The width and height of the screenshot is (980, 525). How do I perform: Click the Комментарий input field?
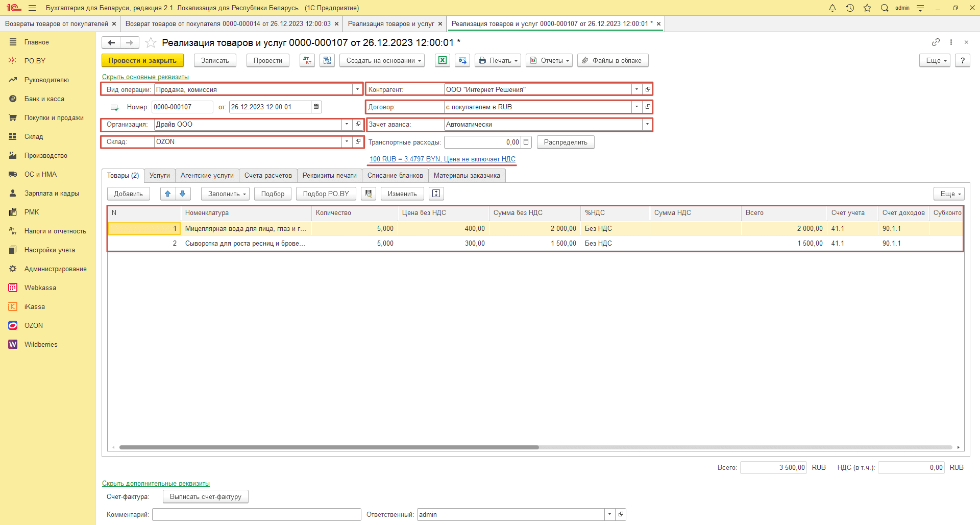257,514
